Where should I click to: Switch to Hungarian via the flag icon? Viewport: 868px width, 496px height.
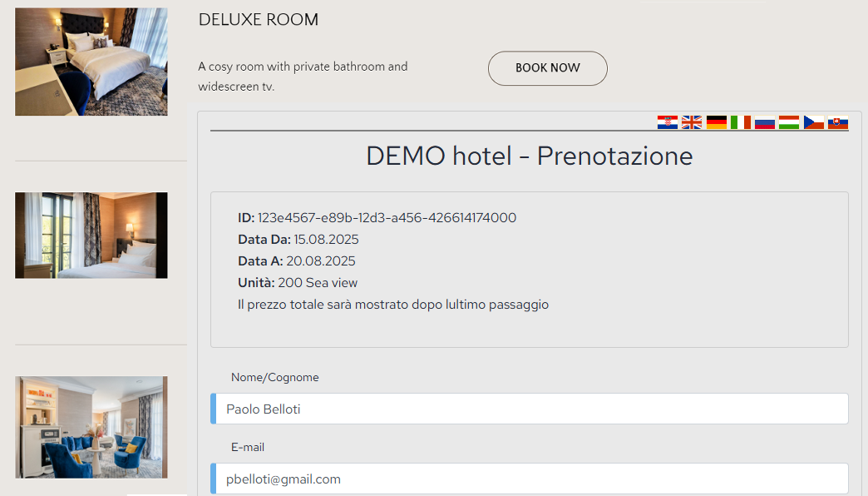click(x=788, y=122)
